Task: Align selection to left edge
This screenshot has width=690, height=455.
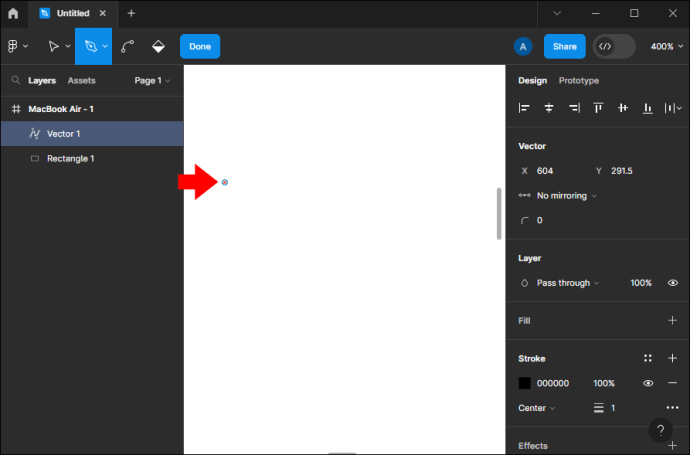Action: coord(524,108)
